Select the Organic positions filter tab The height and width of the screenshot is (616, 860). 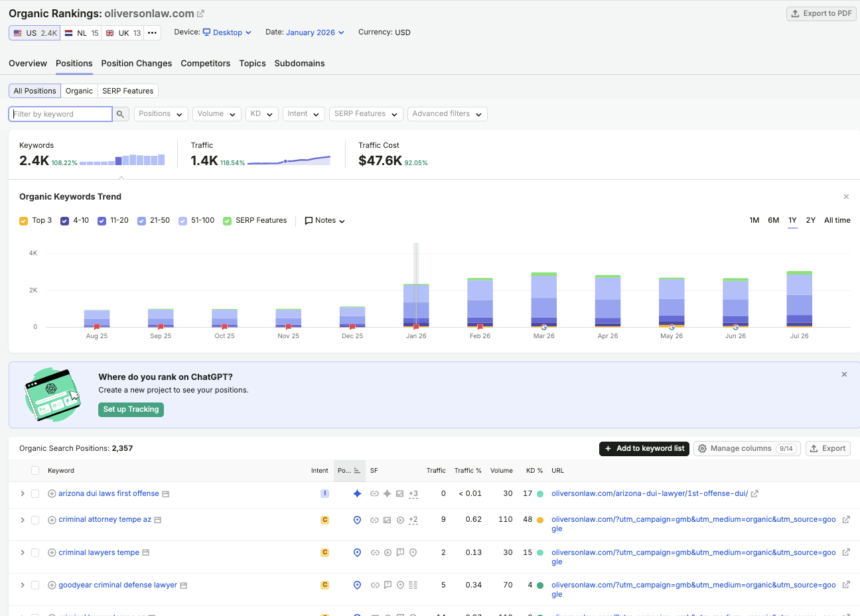pyautogui.click(x=79, y=91)
